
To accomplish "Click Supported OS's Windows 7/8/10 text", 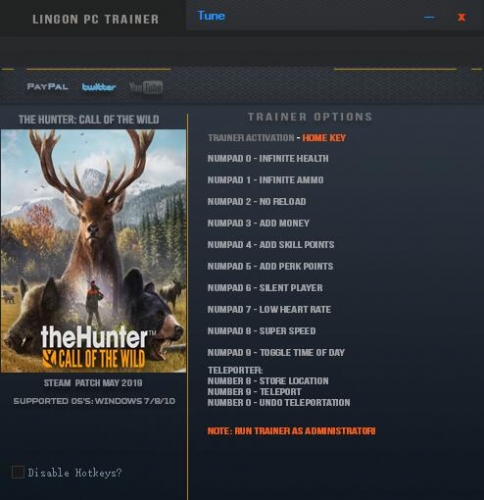I will [94, 401].
